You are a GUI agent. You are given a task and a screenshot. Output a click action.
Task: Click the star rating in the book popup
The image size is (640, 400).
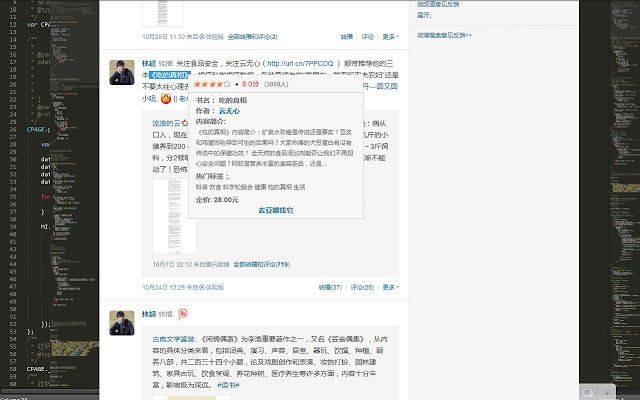tap(212, 84)
